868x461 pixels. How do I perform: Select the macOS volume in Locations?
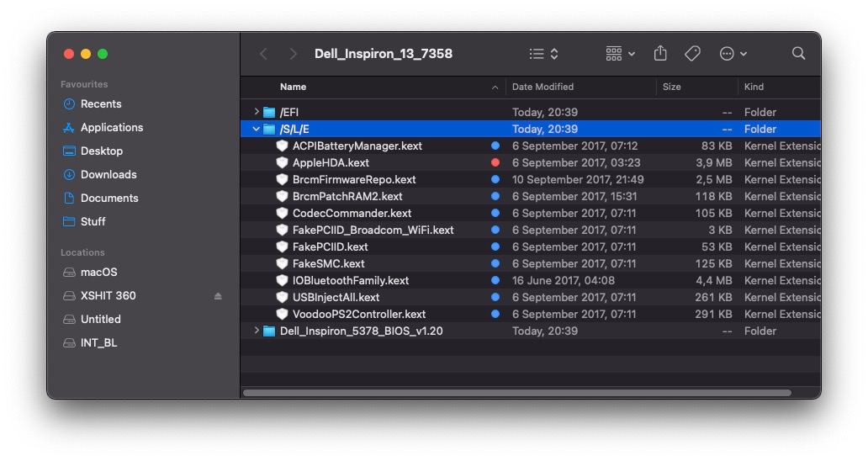pyautogui.click(x=90, y=273)
